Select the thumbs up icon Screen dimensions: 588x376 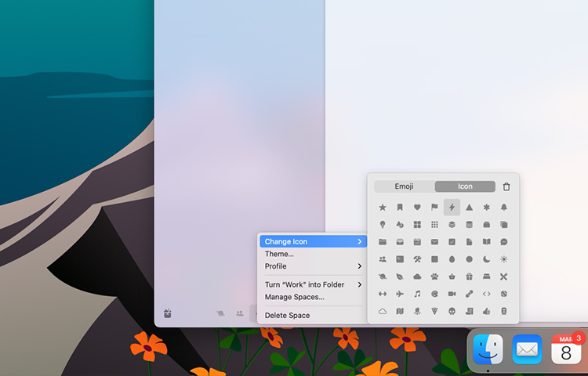tap(486, 311)
